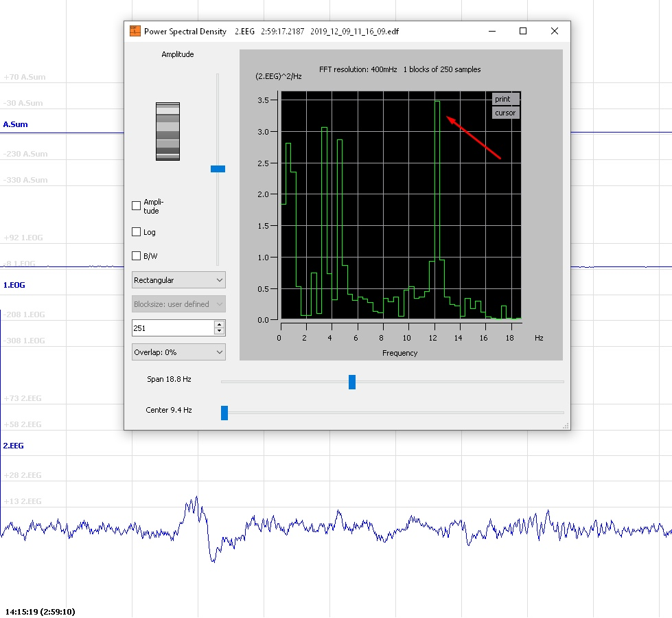Click the FFT resolution: 400mHz text
The width and height of the screenshot is (672, 618).
click(x=358, y=69)
